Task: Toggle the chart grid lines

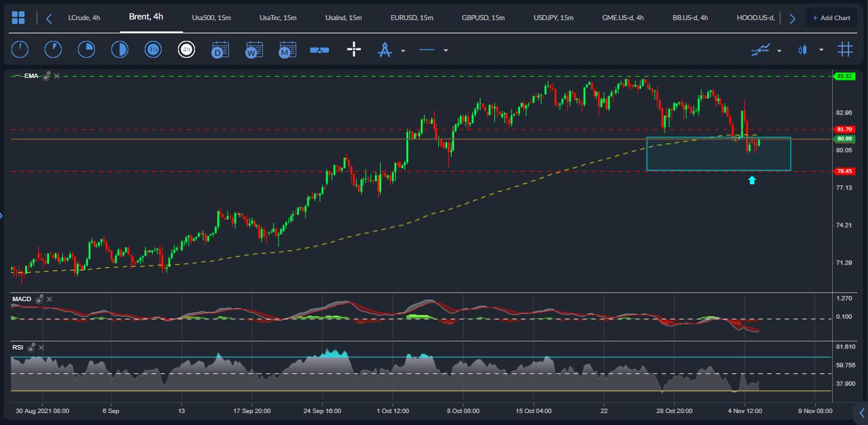Action: pos(845,50)
